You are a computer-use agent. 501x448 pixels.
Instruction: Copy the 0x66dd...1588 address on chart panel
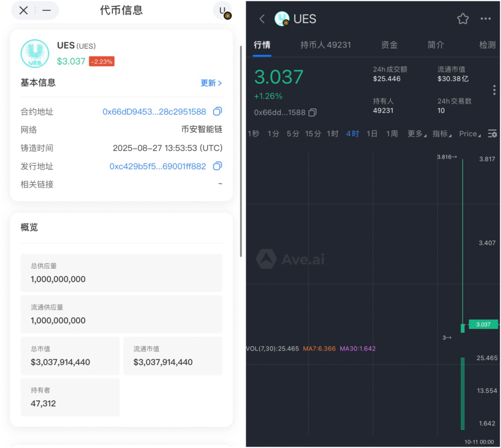pos(313,113)
